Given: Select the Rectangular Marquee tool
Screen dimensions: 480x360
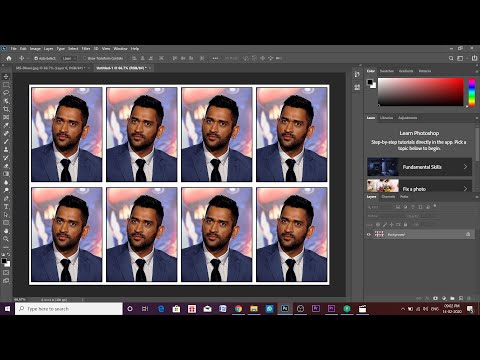Looking at the screenshot, I should tap(6, 85).
